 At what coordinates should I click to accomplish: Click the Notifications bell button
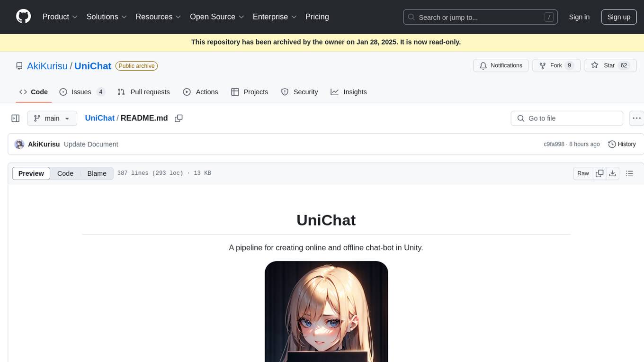pos(501,65)
